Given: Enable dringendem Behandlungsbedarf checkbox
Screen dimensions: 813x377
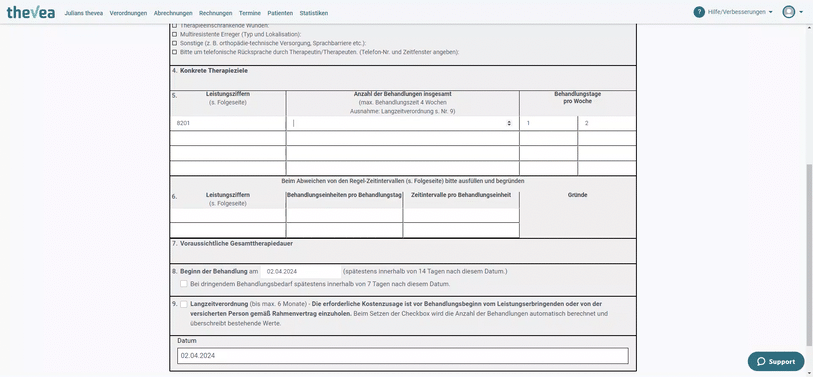Looking at the screenshot, I should tap(184, 284).
